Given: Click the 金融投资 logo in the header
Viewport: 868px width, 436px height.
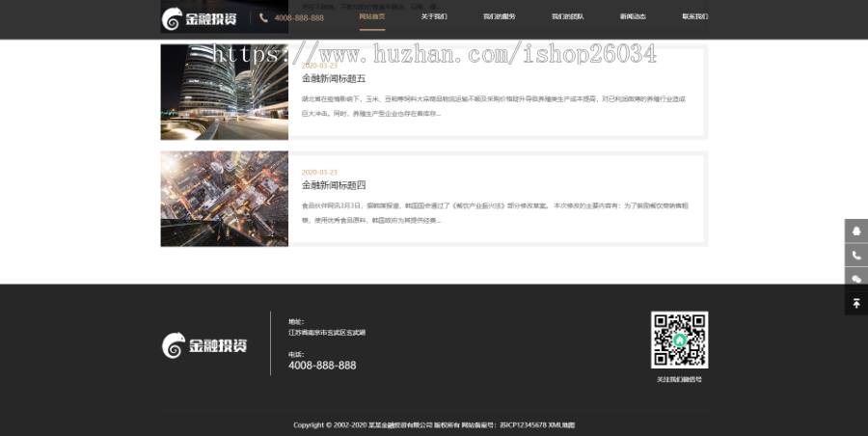Looking at the screenshot, I should tap(199, 19).
